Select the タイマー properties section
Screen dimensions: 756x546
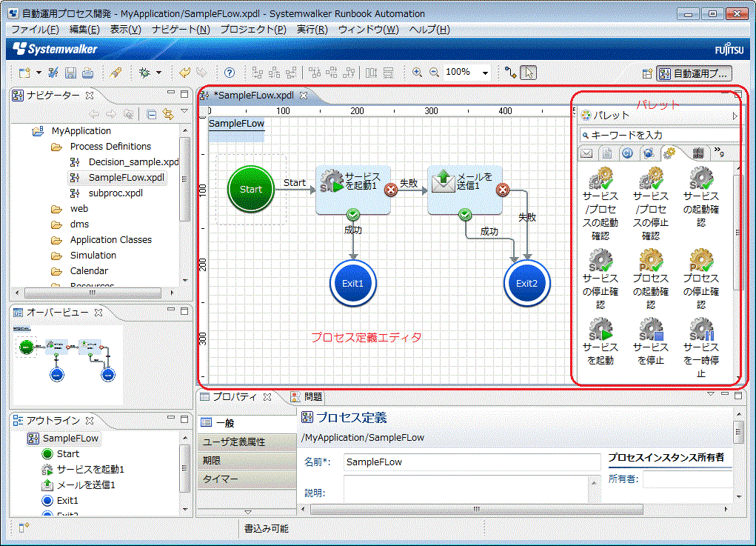(247, 479)
